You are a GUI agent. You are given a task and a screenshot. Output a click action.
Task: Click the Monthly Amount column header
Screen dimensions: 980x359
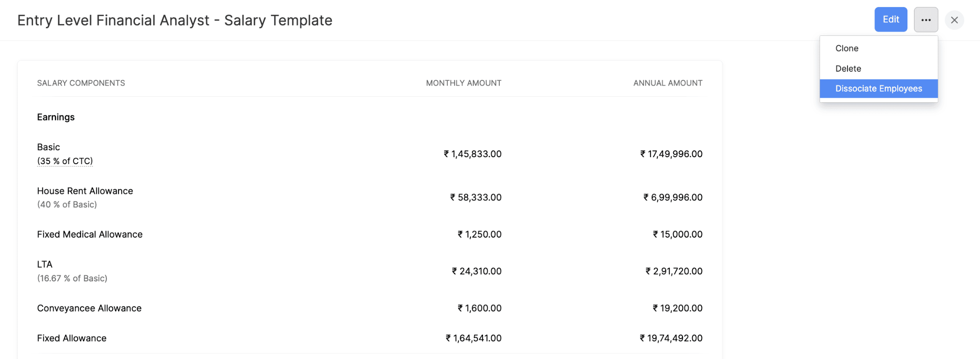[464, 83]
